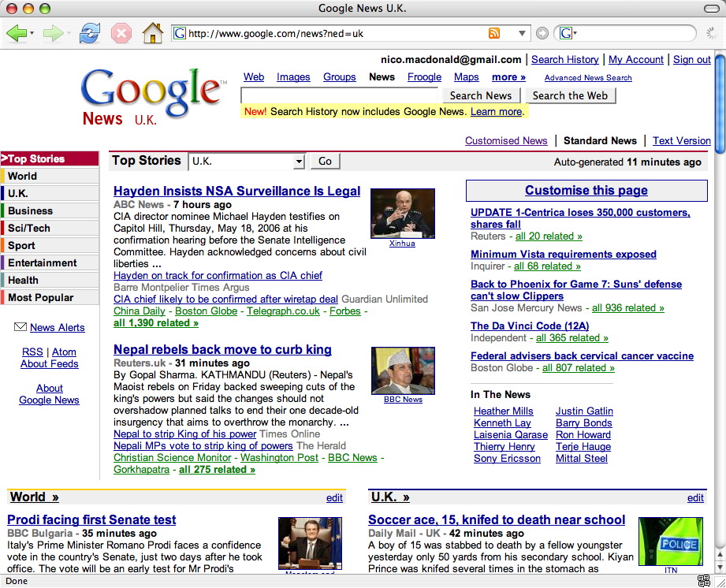Click the Forward arrow button
Viewport: 726px width, 588px height.
point(53,33)
